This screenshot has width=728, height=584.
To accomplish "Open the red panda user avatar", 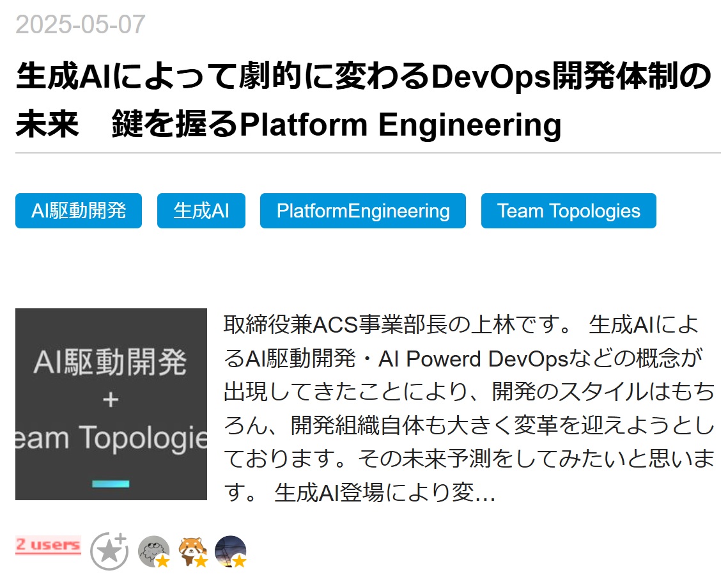I will point(191,549).
